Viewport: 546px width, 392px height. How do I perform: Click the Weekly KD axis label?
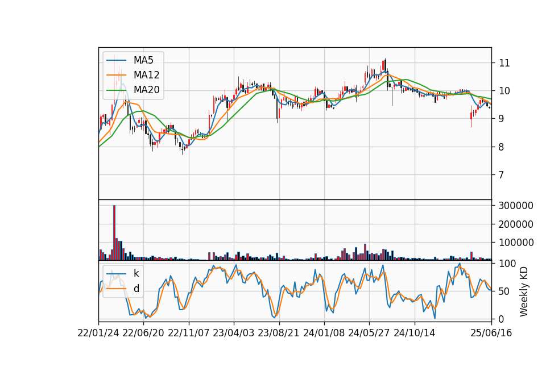(523, 292)
